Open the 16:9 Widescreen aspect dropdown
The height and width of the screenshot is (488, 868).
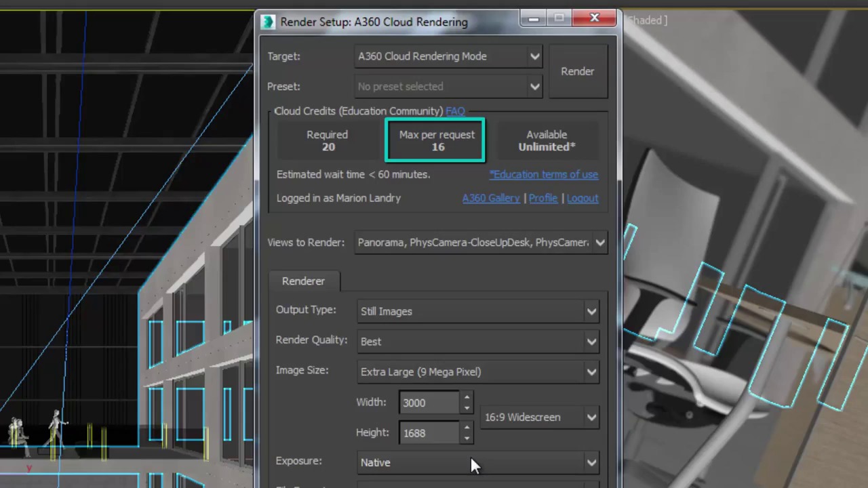pos(540,418)
